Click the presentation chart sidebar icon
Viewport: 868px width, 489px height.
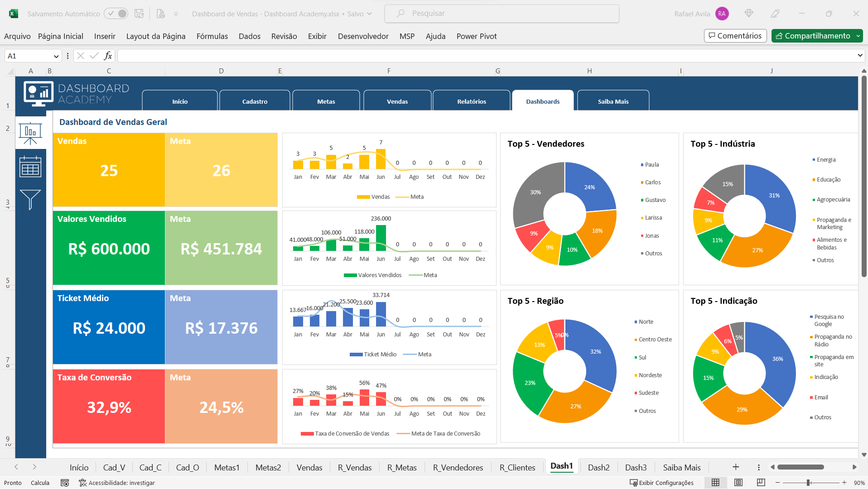coord(30,134)
